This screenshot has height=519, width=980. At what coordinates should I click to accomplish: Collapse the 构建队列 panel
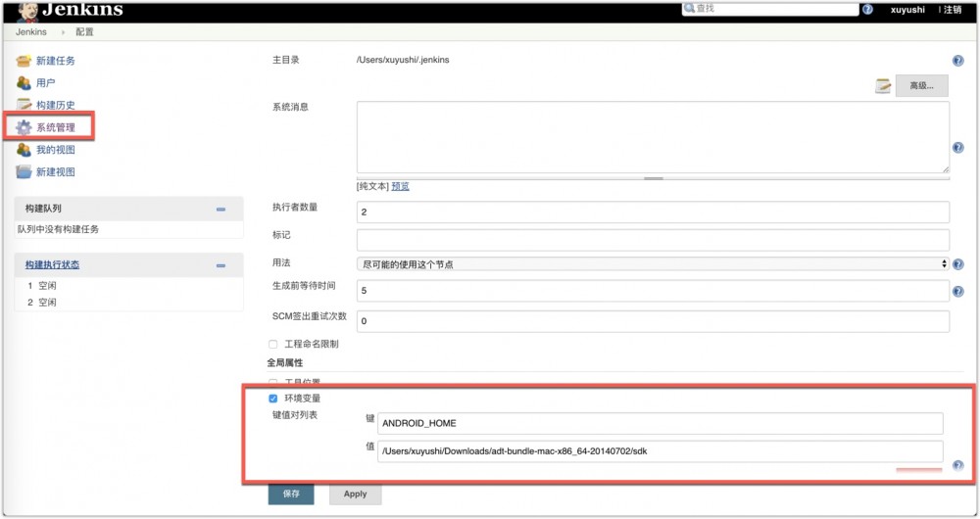[220, 210]
